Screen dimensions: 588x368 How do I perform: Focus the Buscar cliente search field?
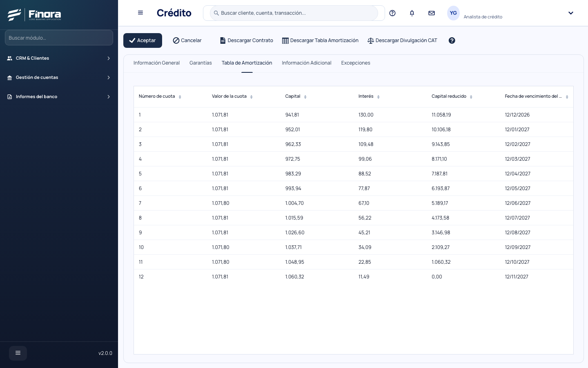pyautogui.click(x=294, y=13)
